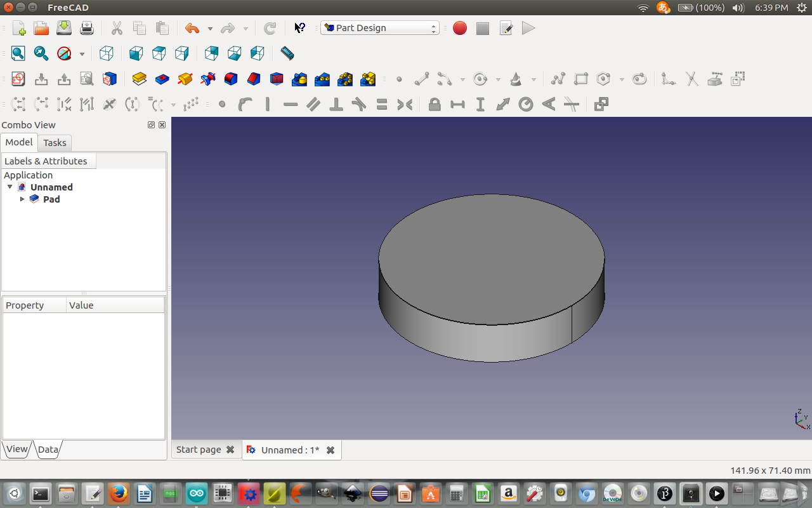Viewport: 812px width, 508px height.
Task: Open the Start page tab
Action: click(199, 450)
